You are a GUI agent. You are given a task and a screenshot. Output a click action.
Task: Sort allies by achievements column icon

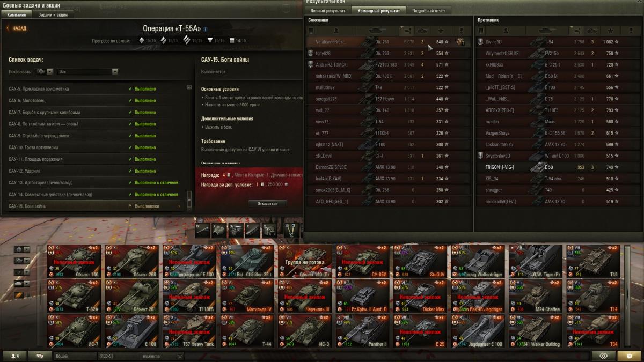pos(460,30)
